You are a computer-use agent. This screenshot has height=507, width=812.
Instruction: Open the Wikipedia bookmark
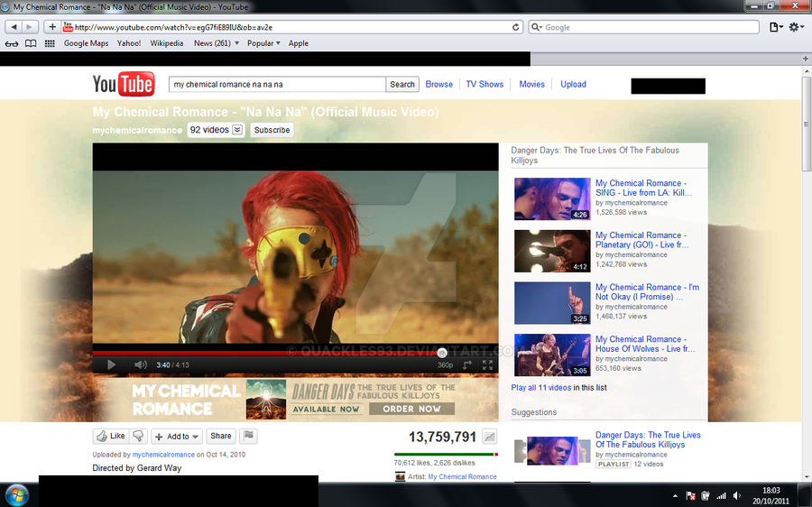click(x=167, y=43)
